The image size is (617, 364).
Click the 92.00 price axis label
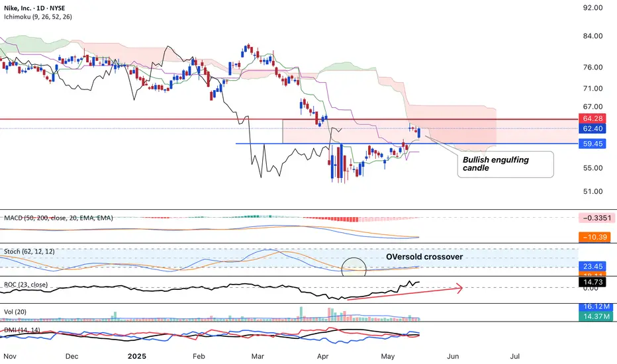point(593,7)
